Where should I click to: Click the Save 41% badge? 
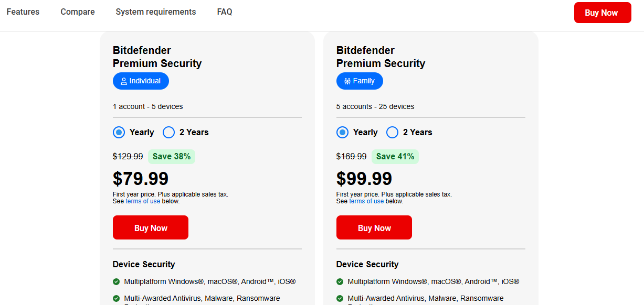(395, 156)
